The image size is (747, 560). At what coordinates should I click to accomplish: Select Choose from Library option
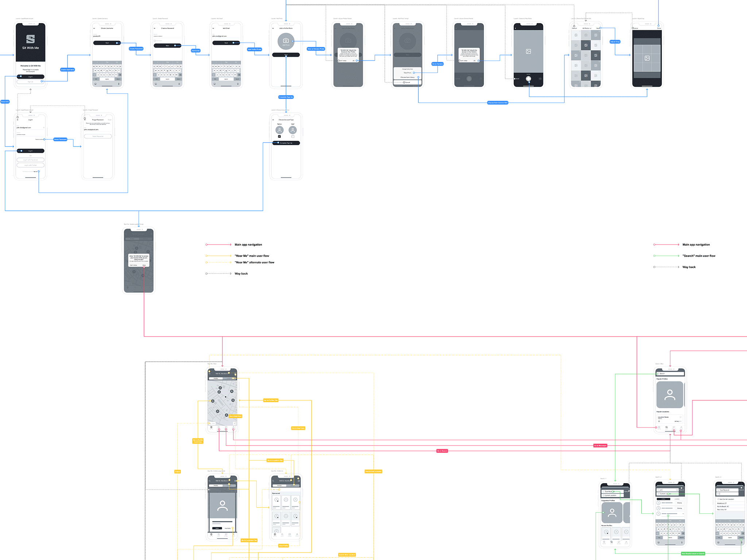(407, 77)
